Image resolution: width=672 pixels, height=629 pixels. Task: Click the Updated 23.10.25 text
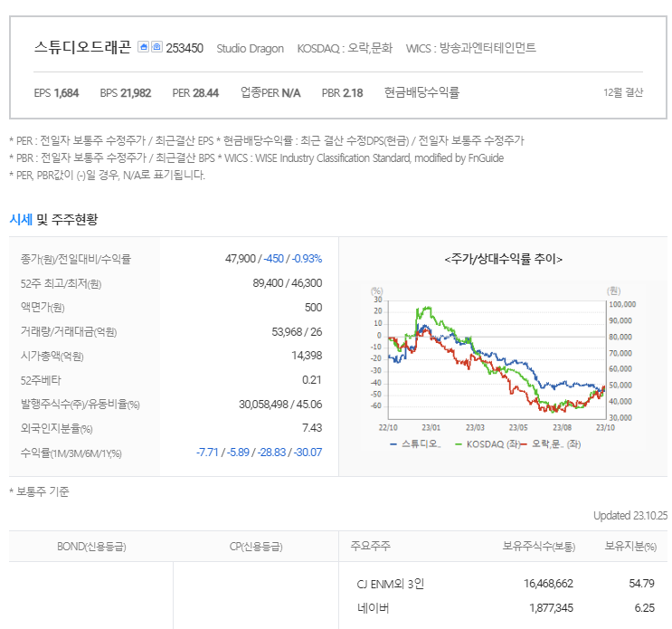(x=630, y=515)
